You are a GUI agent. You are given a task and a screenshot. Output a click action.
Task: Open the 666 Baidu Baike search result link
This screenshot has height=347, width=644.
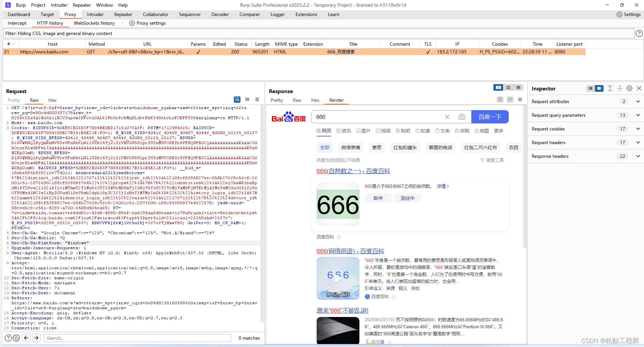(353, 171)
